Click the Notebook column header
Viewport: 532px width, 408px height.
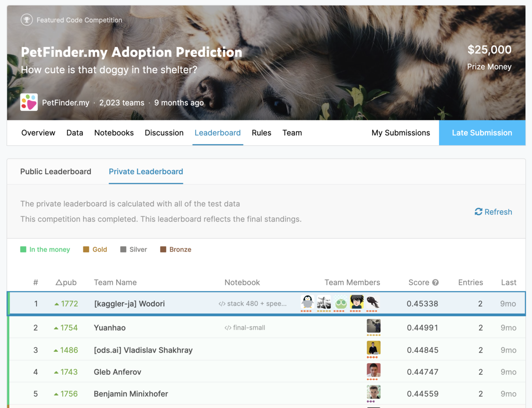(x=242, y=283)
